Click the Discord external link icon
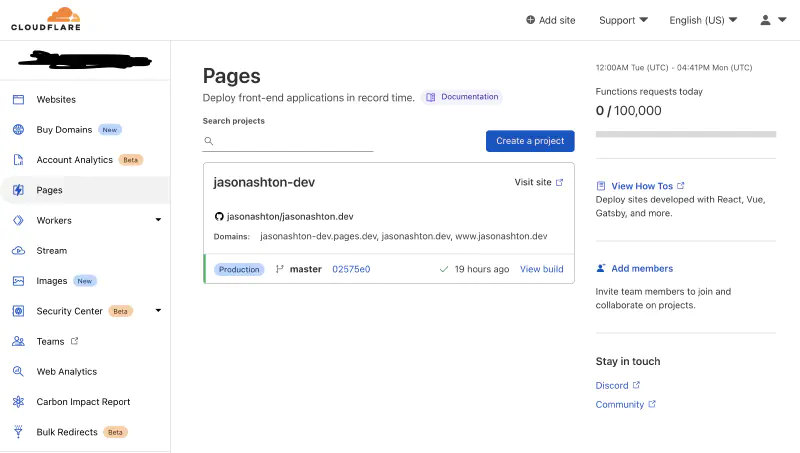 636,385
